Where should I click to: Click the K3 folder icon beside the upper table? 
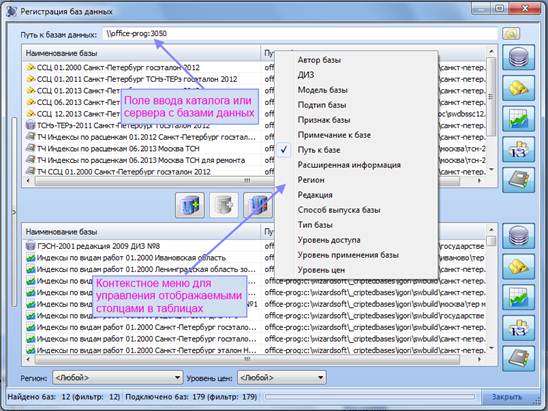[519, 149]
